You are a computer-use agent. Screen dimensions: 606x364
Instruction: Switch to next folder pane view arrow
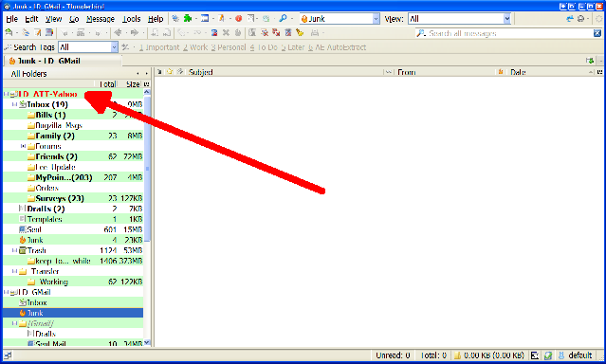click(x=146, y=73)
